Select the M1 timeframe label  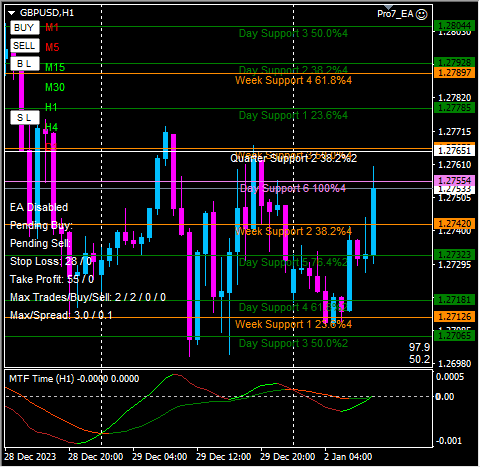pos(52,28)
